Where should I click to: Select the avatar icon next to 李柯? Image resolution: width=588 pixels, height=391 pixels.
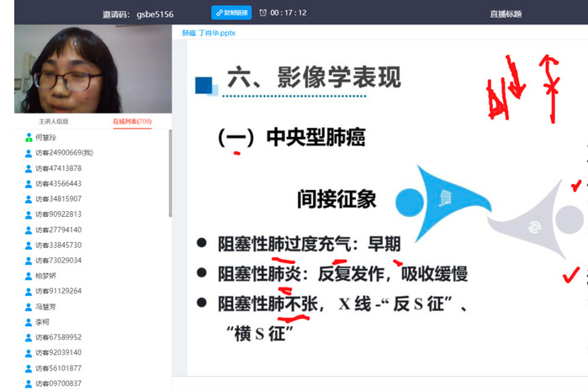(29, 322)
